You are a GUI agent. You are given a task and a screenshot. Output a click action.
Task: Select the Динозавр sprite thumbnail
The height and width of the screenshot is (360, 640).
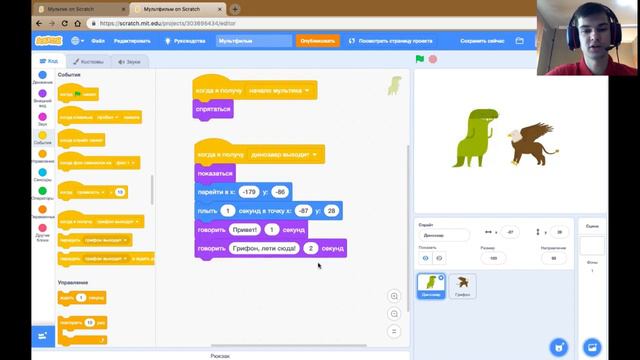click(431, 286)
